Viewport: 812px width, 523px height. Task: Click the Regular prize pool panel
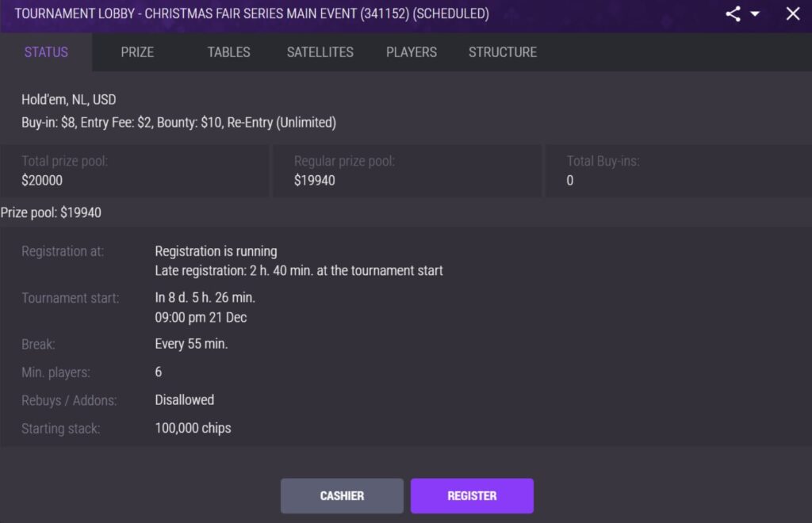click(407, 170)
